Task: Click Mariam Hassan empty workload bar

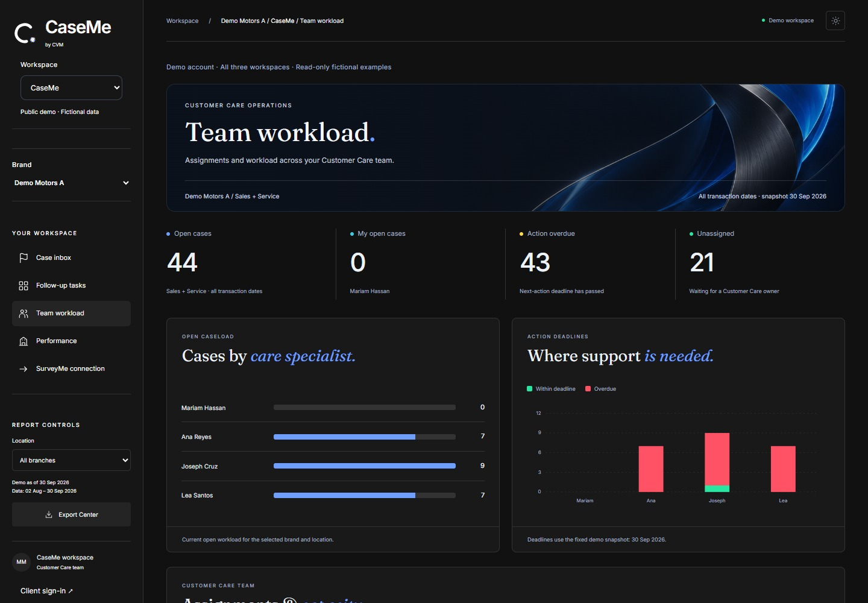Action: tap(365, 408)
